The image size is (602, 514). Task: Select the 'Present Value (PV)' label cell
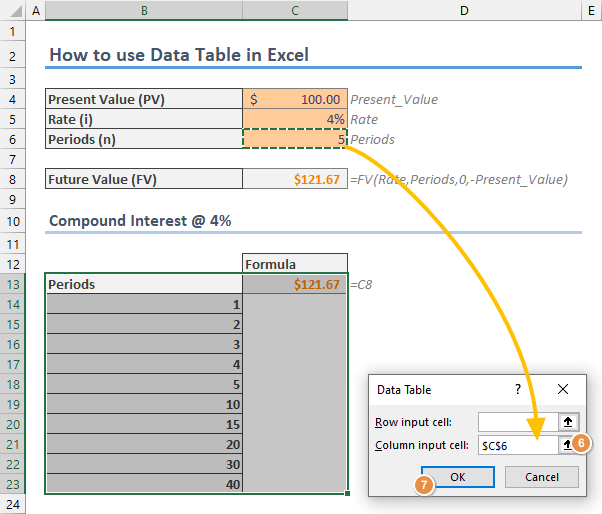click(144, 99)
